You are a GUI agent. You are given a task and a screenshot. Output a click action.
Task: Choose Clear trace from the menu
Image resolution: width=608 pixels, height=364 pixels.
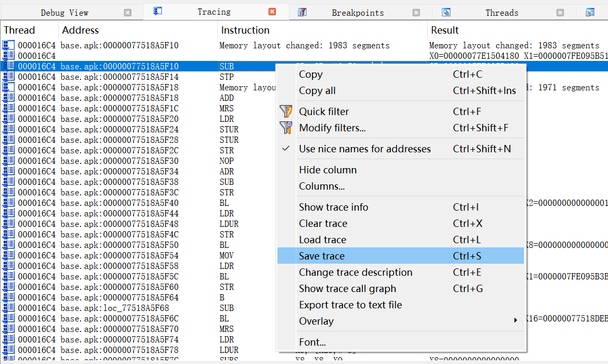pyautogui.click(x=400, y=223)
